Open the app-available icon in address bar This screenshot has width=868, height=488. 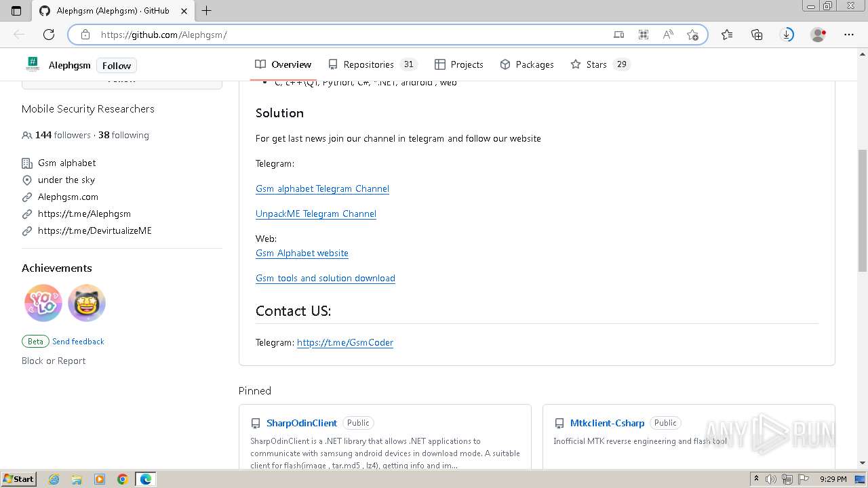[619, 35]
